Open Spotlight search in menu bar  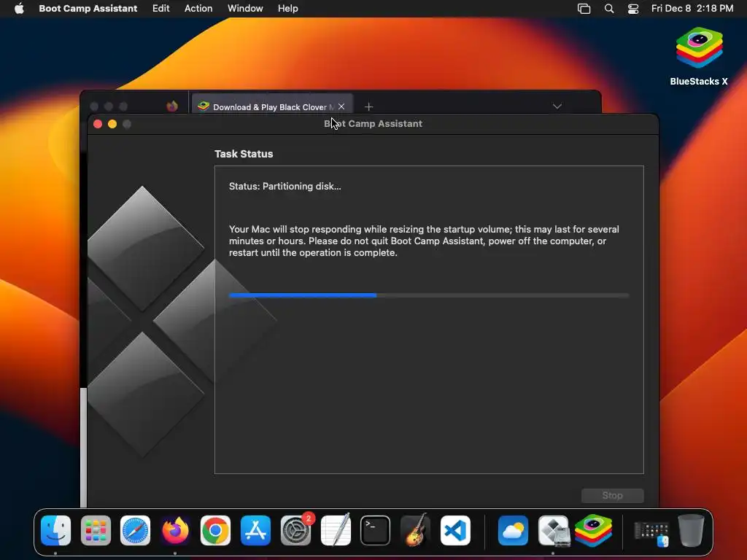click(609, 9)
